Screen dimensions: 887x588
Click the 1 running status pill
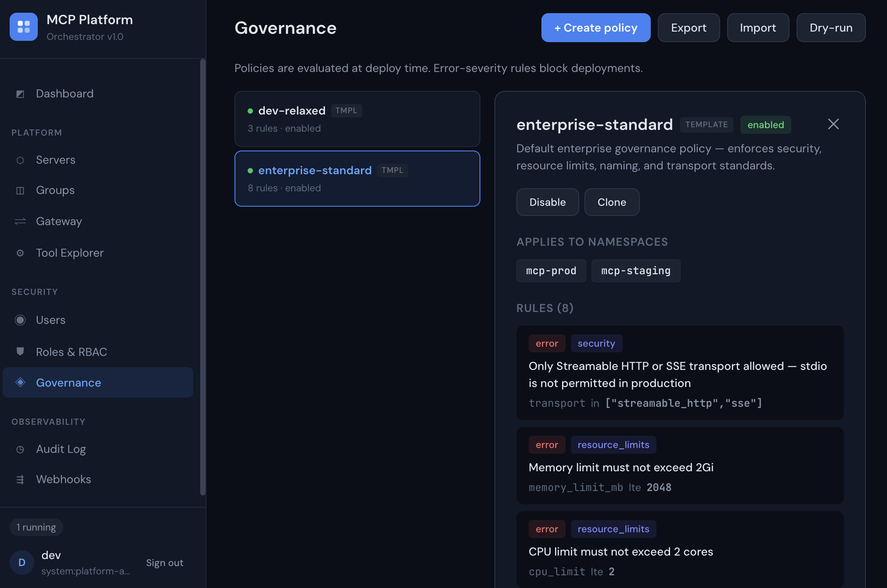pos(36,527)
